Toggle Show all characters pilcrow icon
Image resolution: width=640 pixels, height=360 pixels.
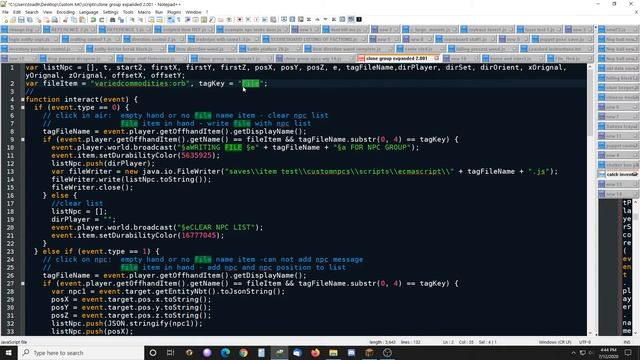178,20
